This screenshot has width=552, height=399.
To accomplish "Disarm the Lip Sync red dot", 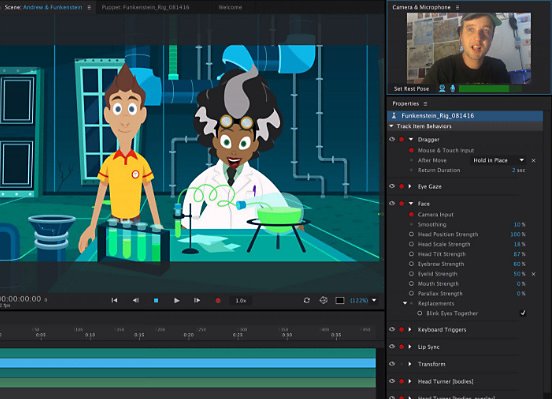I will (401, 347).
